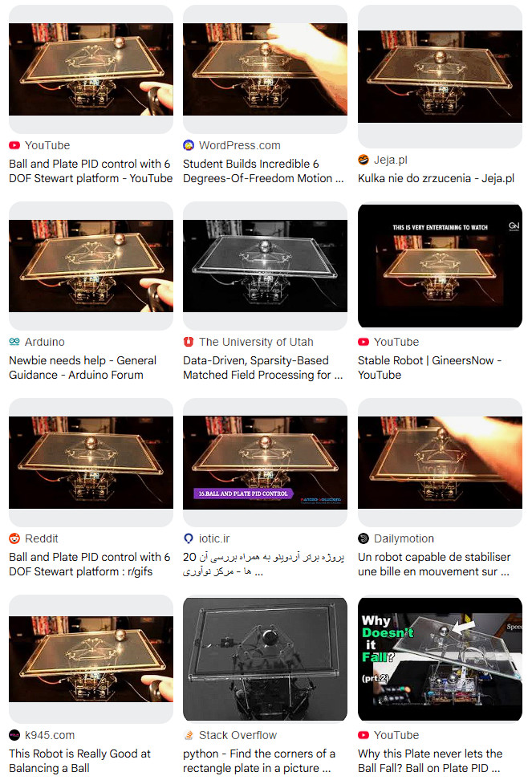Viewport: 532px width, 780px height.
Task: Select the '16. Ball and Plate PID Control' thumbnail
Action: [x=265, y=463]
